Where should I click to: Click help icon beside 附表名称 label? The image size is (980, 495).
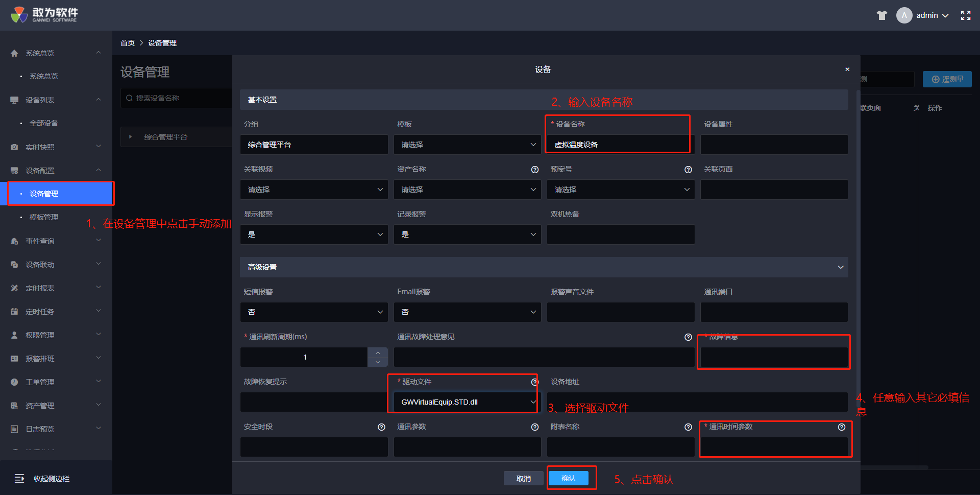[688, 427]
